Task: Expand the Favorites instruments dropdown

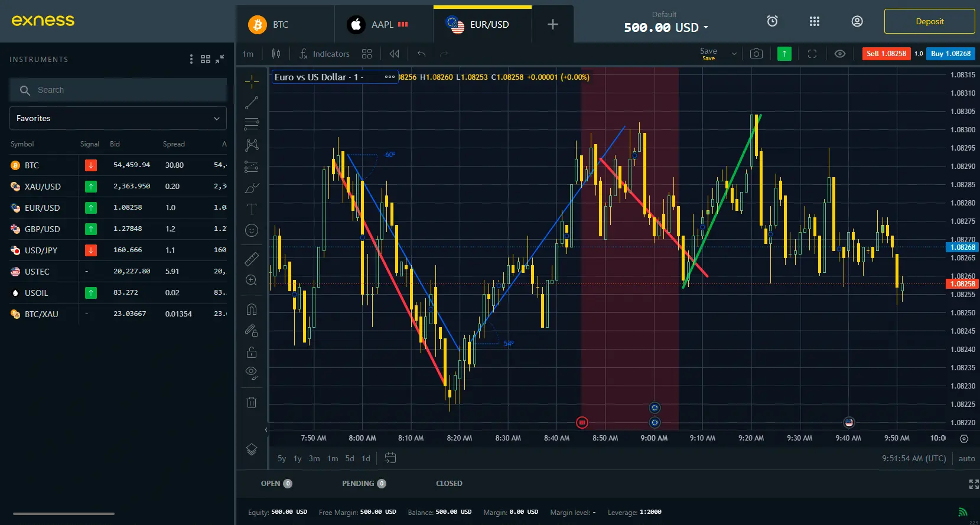Action: point(118,118)
